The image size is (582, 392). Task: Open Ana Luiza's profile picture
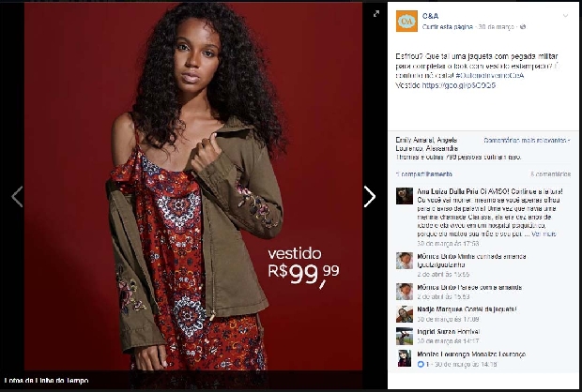click(405, 196)
